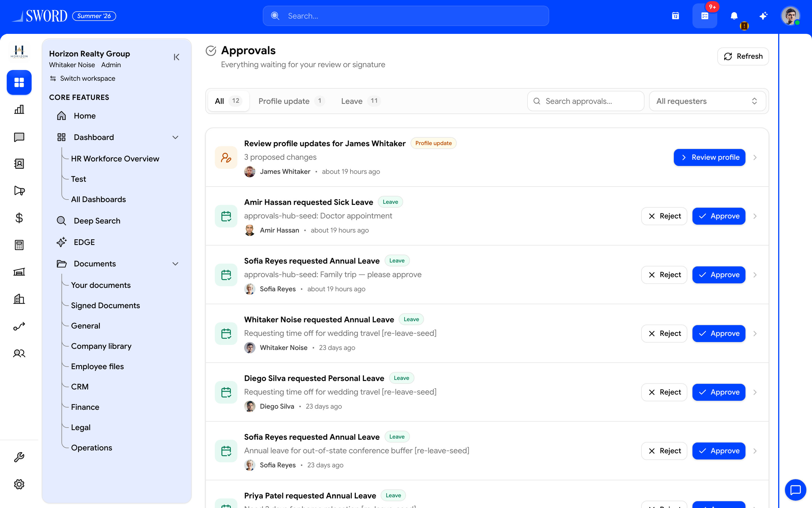812x508 pixels.
Task: Launch the AI sparkle assistant in header
Action: [x=763, y=16]
